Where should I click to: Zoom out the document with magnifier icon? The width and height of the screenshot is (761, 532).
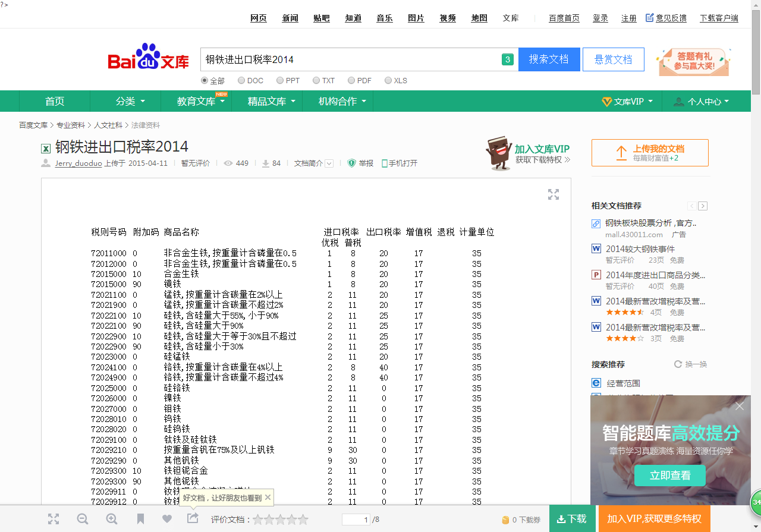pos(82,519)
